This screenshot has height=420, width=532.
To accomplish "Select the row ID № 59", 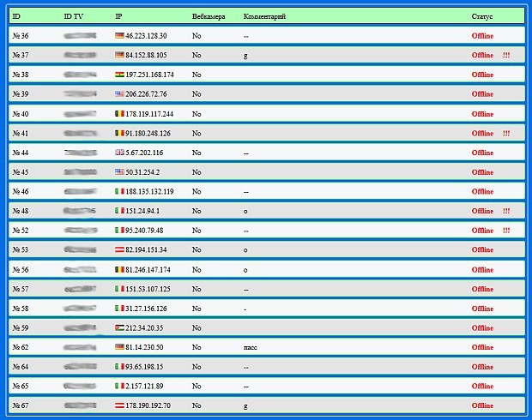I will (21, 328).
